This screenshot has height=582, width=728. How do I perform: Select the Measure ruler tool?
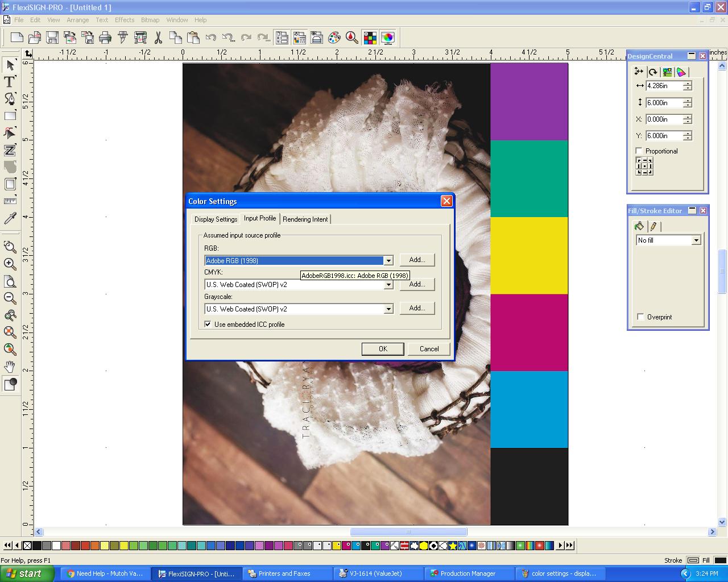10,201
